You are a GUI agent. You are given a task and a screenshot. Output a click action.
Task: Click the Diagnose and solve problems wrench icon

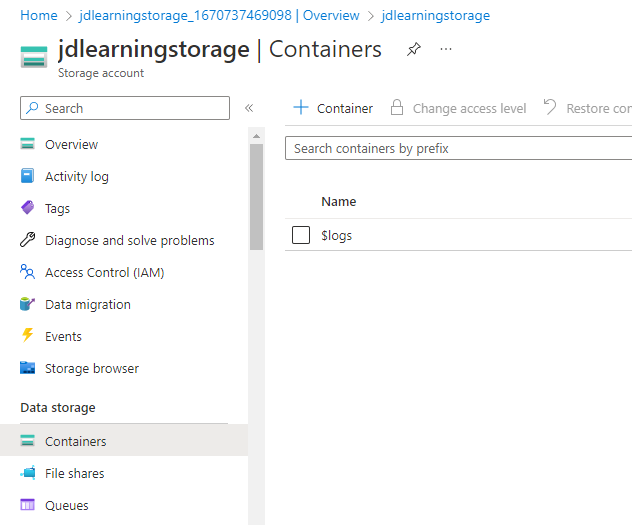pos(28,241)
